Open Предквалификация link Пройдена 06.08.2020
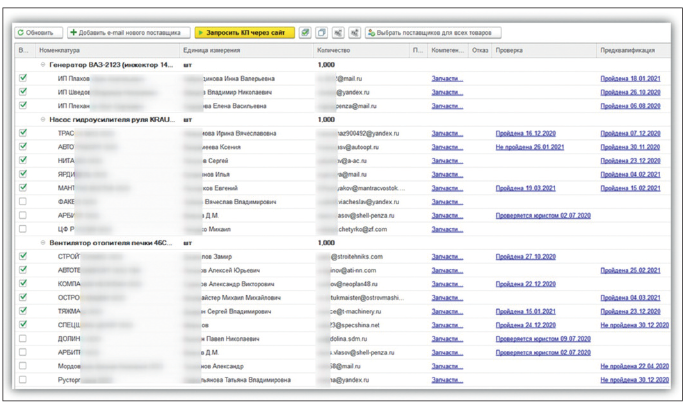686x405 pixels. 630,106
